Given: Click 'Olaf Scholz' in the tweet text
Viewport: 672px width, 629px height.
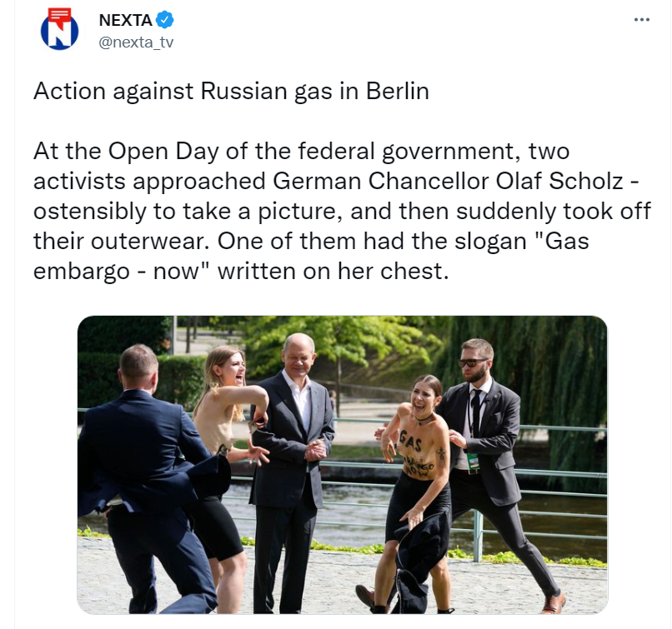Looking at the screenshot, I should click(x=559, y=181).
